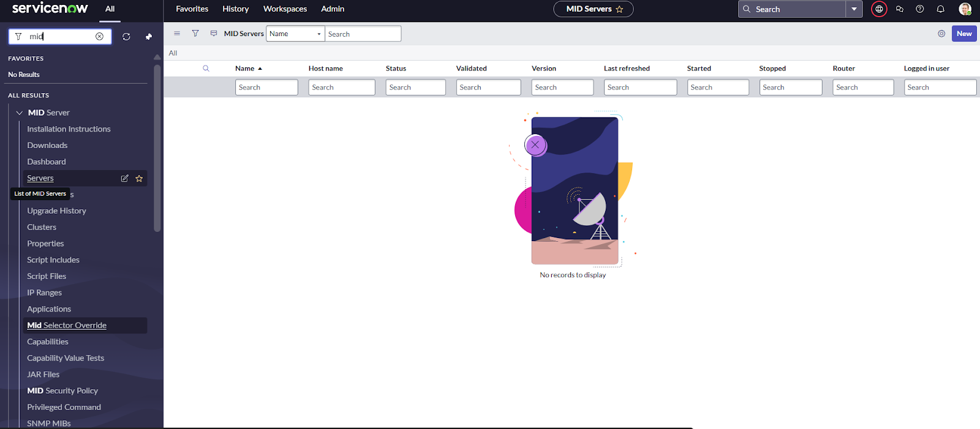Open the Workspaces menu
The height and width of the screenshot is (429, 980).
pos(285,9)
